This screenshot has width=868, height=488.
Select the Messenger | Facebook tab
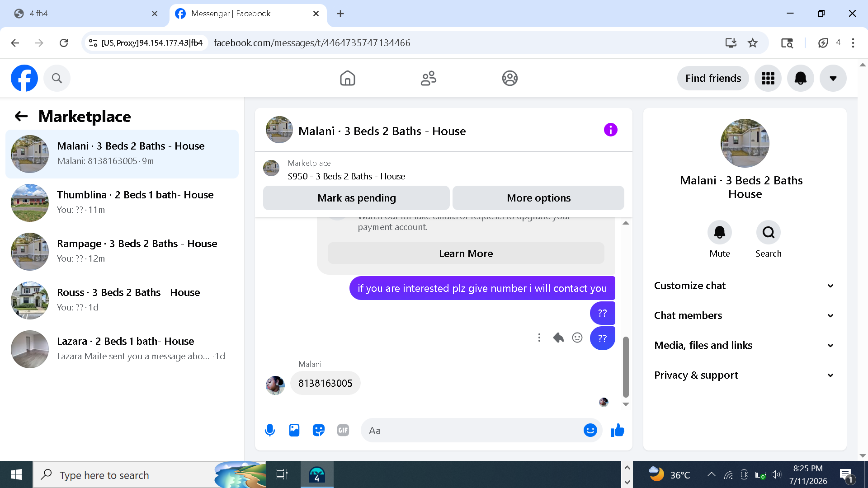(x=247, y=14)
